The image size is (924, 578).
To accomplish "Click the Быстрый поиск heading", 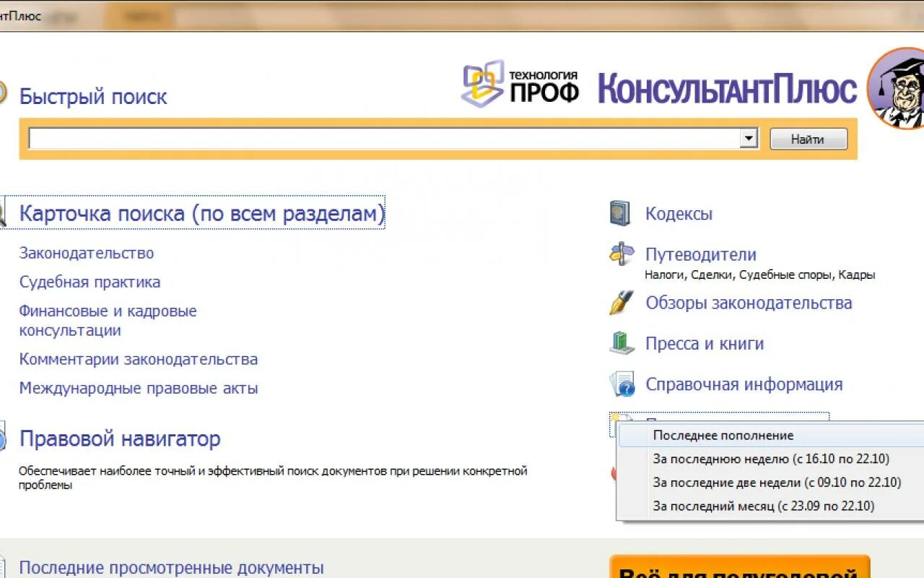I will point(93,96).
